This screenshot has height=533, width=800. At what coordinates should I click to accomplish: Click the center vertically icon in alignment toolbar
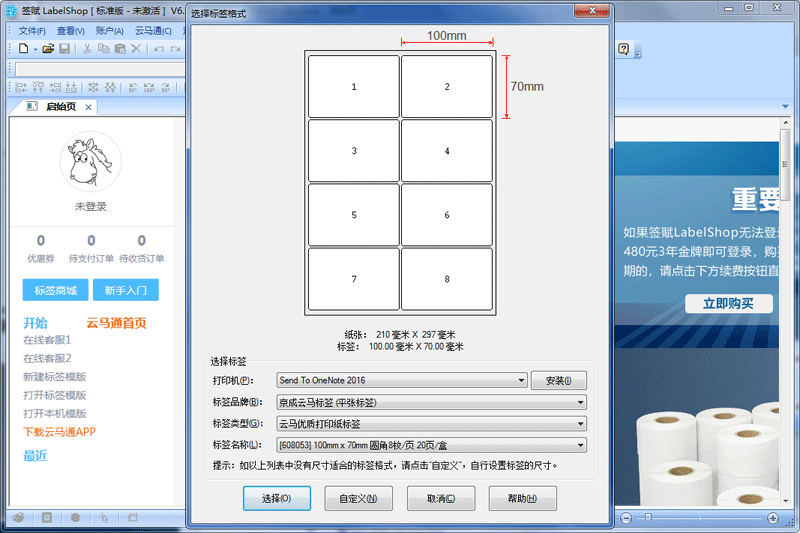point(110,87)
